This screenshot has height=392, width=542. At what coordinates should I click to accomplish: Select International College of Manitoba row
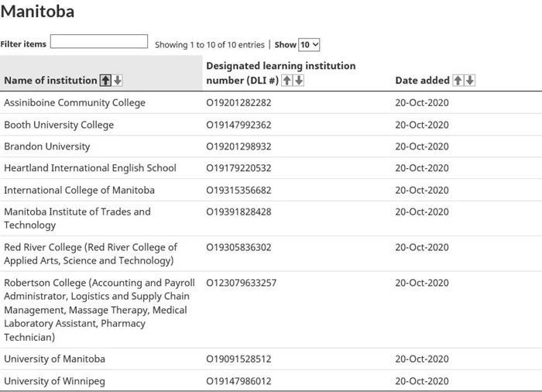tap(271, 190)
